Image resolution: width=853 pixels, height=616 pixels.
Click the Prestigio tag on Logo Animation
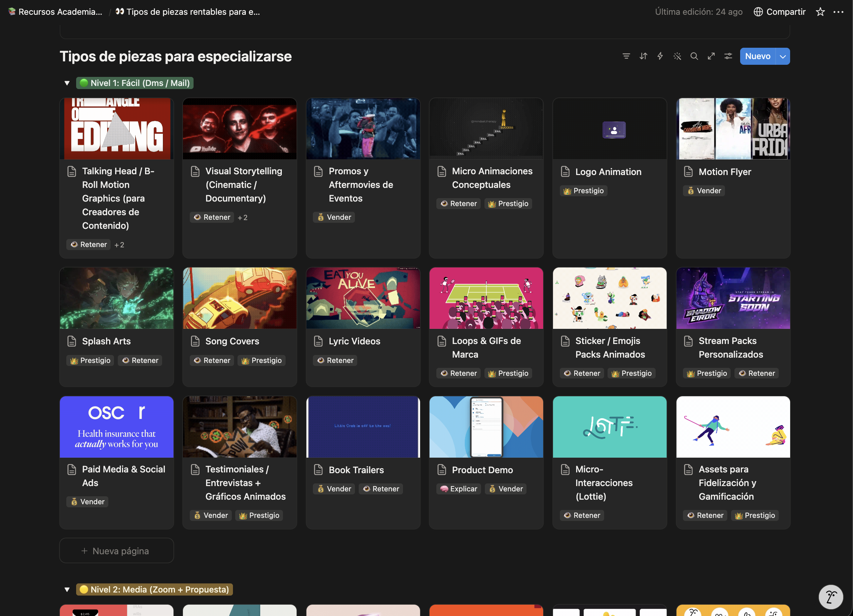584,191
